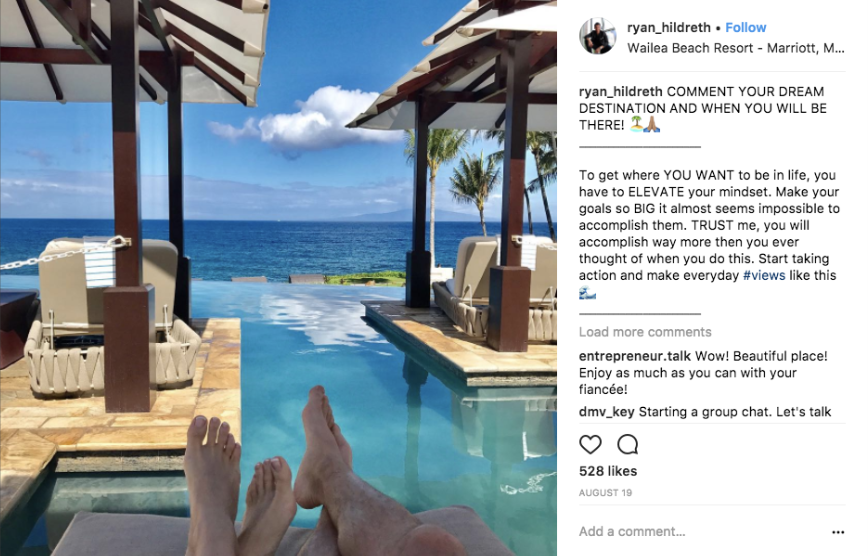
Task: Click the #views hashtag
Action: click(x=764, y=275)
